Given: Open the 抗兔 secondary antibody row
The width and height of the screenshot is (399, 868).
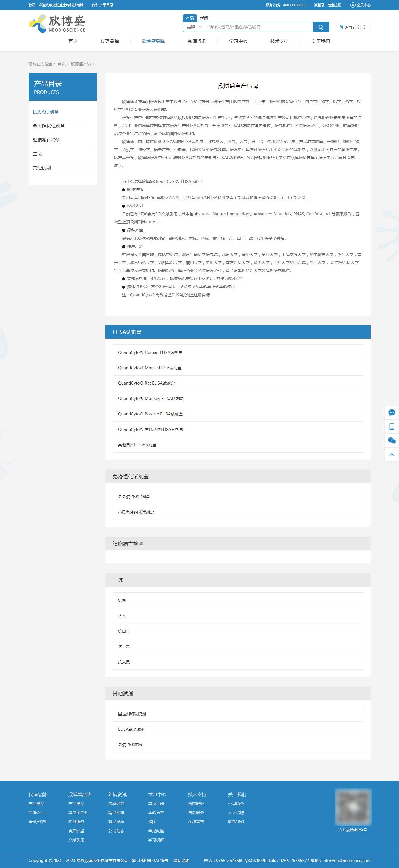Looking at the screenshot, I should pyautogui.click(x=238, y=600).
